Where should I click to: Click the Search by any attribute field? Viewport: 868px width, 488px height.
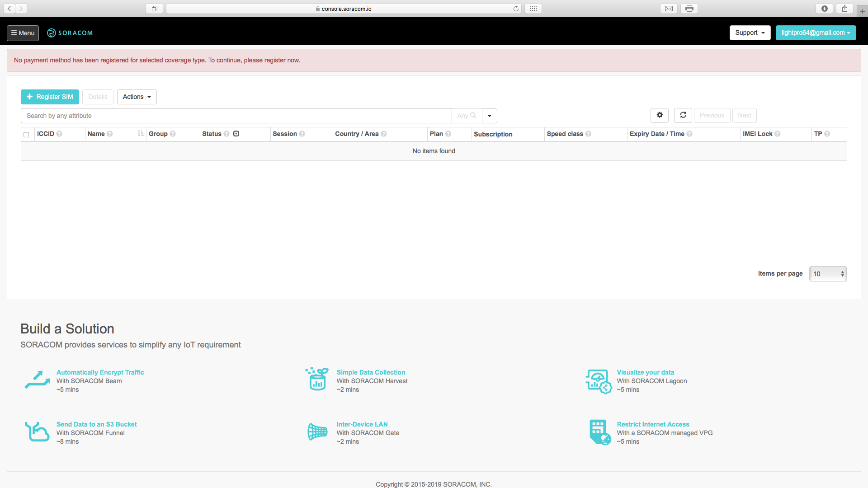236,116
